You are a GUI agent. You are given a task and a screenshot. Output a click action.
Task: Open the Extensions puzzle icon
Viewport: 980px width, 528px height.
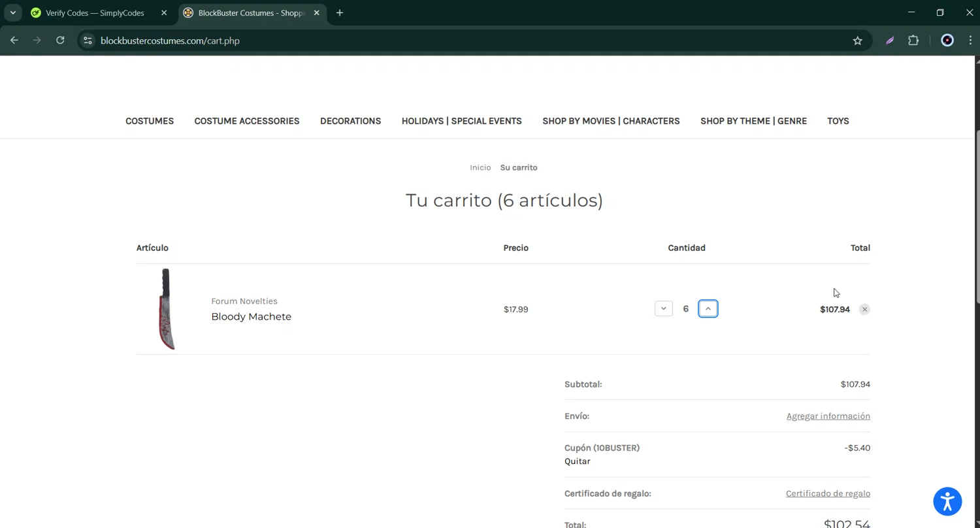(913, 41)
